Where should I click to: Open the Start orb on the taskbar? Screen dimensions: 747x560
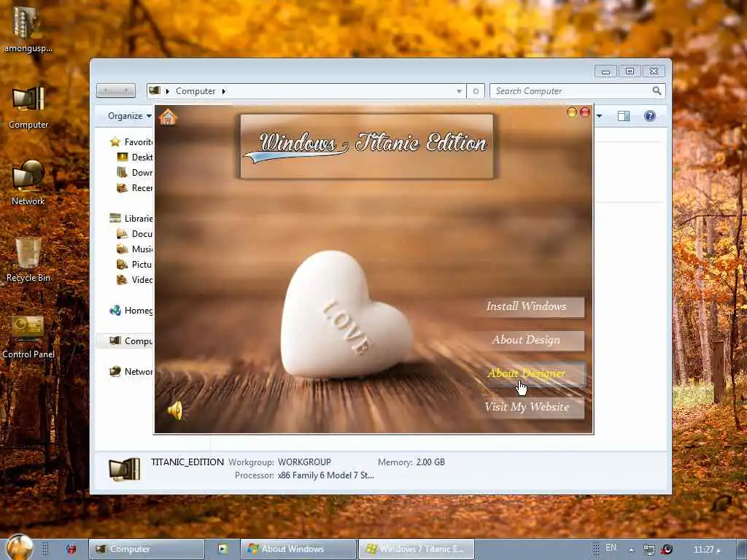point(20,548)
